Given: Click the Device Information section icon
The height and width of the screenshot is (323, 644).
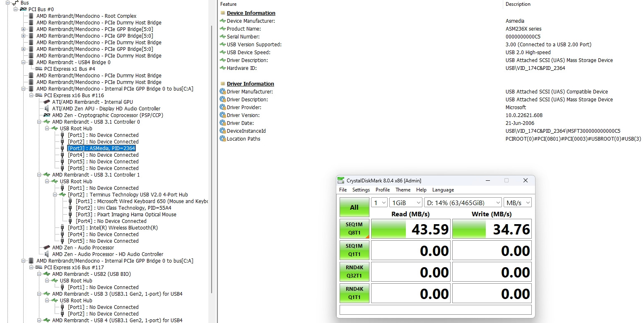Looking at the screenshot, I should click(x=223, y=13).
